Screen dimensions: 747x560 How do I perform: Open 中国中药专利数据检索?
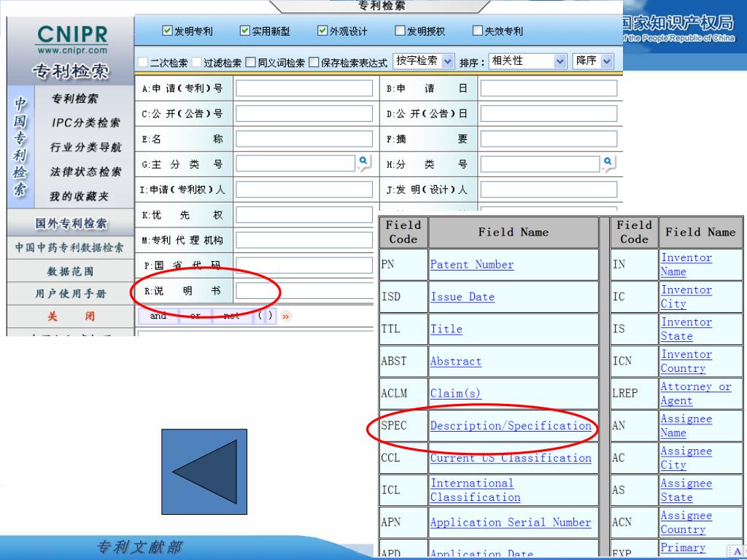[69, 248]
